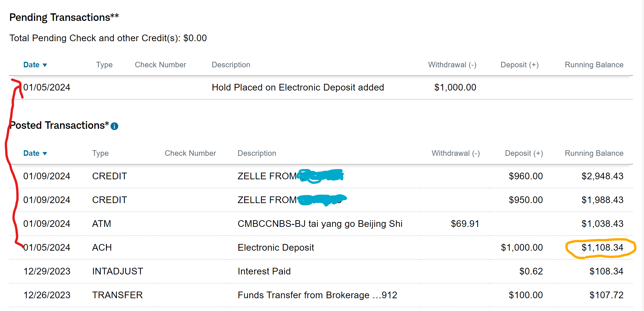Sort pending transactions by Date column
644x311 pixels.
coord(35,65)
